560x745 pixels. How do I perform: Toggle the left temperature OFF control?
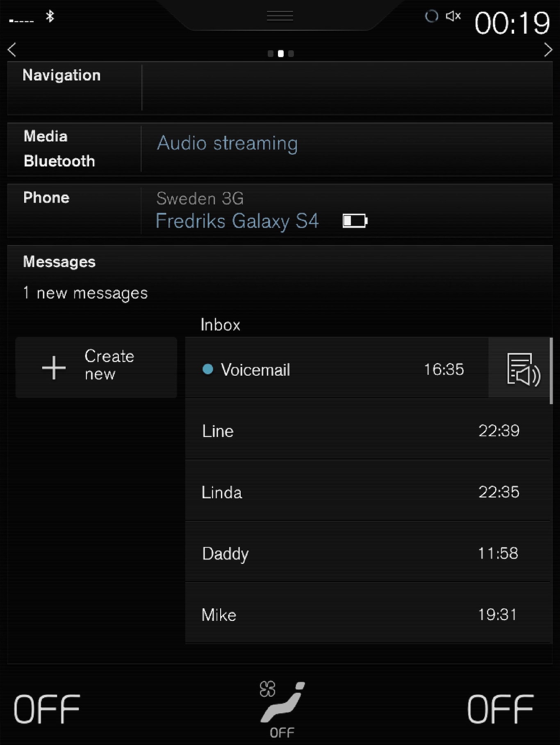[47, 709]
